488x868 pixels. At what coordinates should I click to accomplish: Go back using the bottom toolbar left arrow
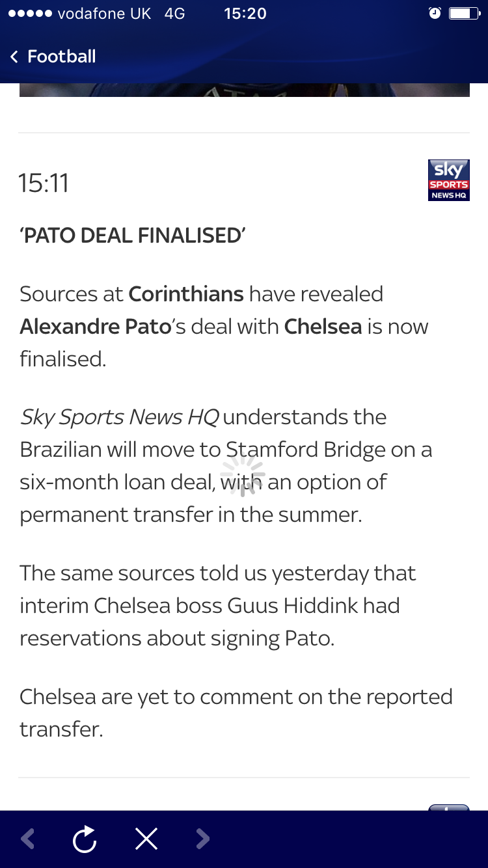point(27,839)
